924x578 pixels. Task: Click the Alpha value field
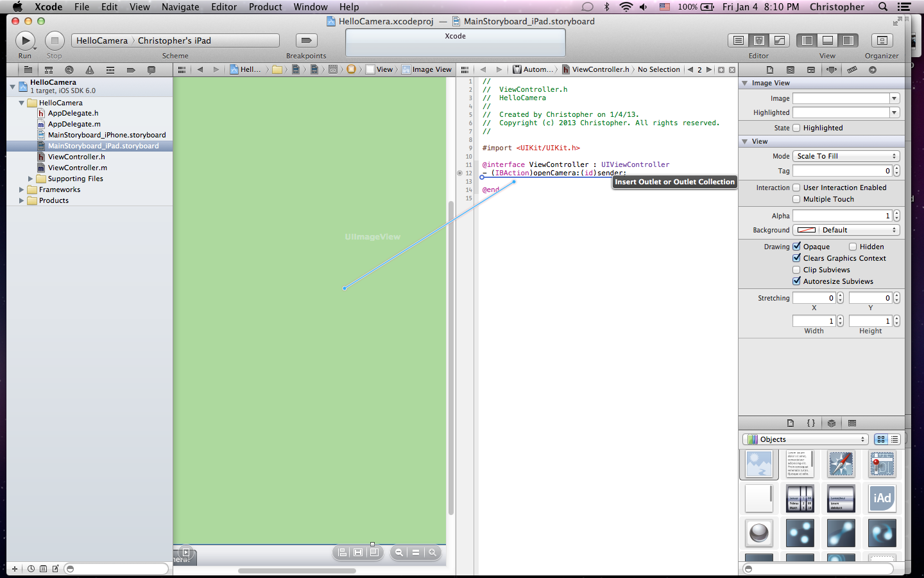coord(843,216)
